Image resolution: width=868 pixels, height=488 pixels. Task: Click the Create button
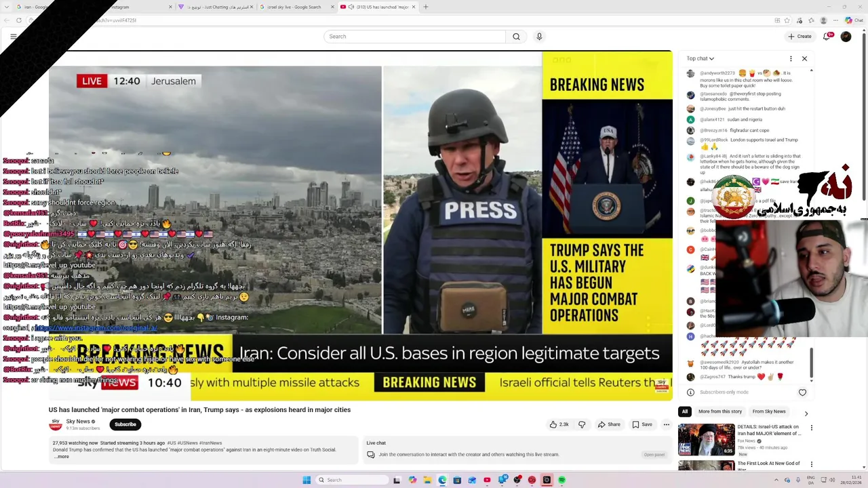tap(800, 37)
